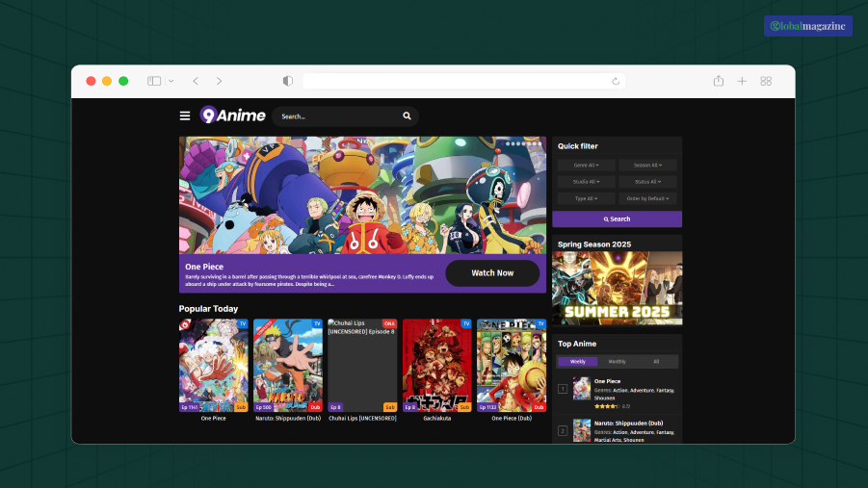This screenshot has height=488, width=868.
Task: Click the 9Anime logo
Action: pos(232,116)
